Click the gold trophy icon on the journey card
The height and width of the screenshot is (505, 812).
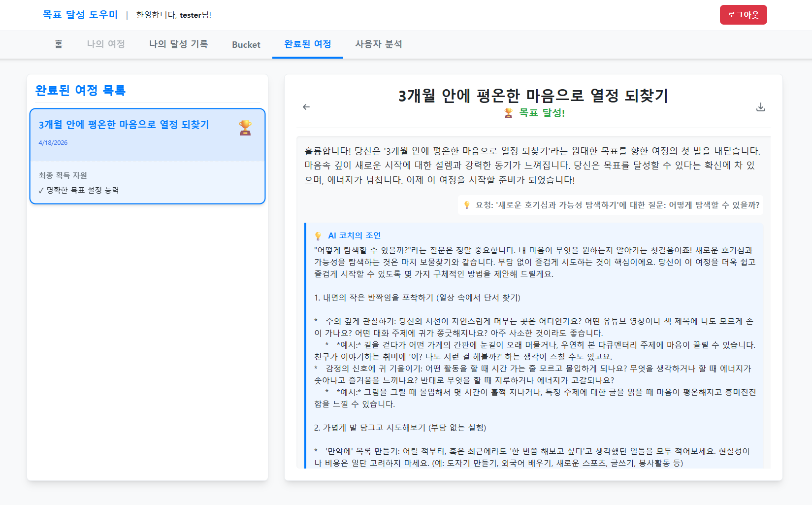click(x=245, y=128)
